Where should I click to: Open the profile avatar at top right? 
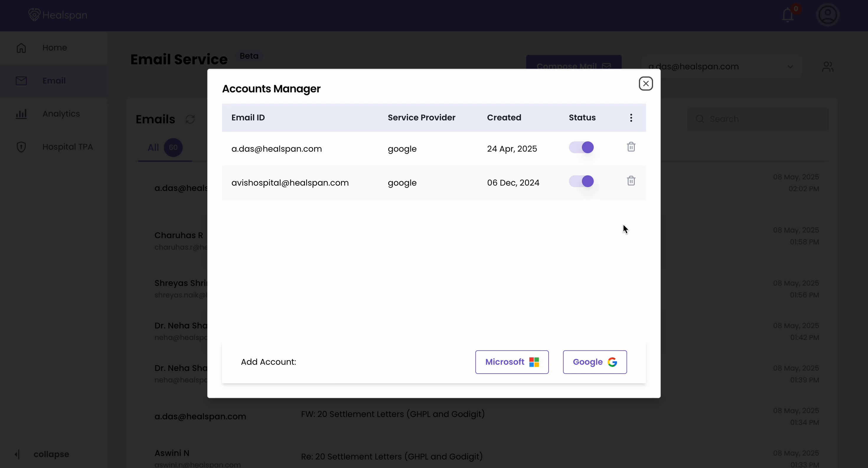828,14
